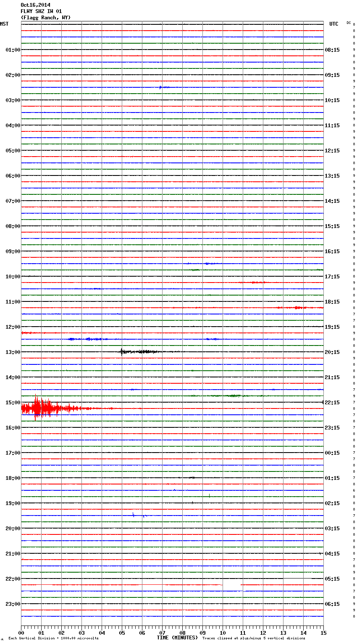This screenshot has width=357, height=644.
Task: Click the 23:15 UTC time label
Action: (332, 428)
